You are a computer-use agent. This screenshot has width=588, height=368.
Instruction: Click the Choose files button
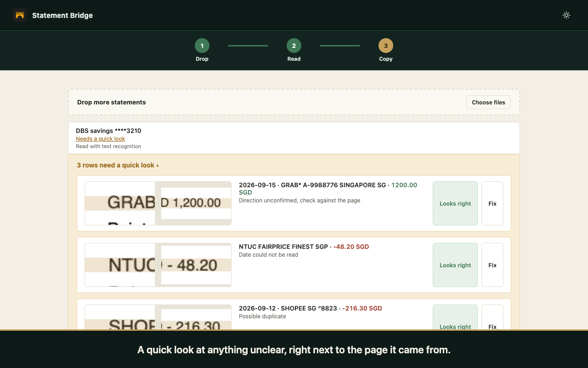point(488,102)
